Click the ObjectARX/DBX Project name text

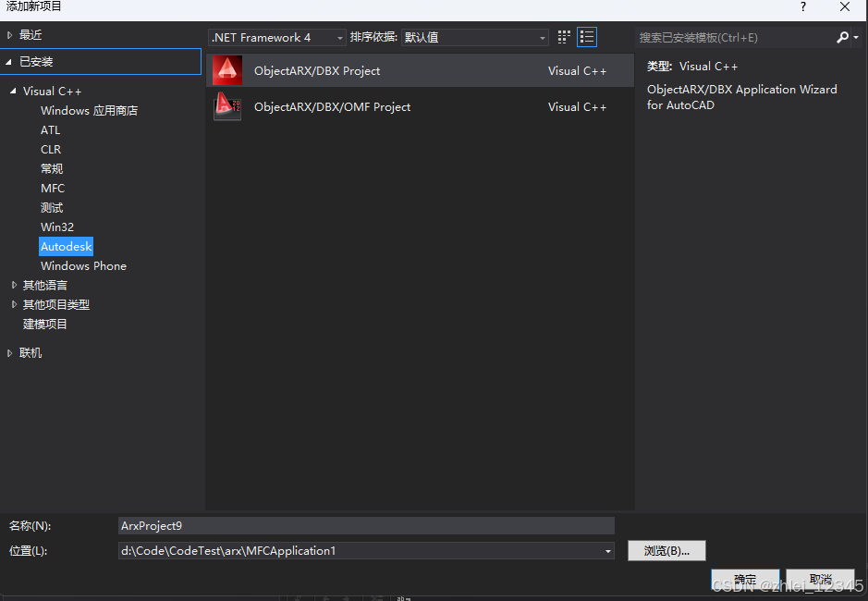point(317,71)
